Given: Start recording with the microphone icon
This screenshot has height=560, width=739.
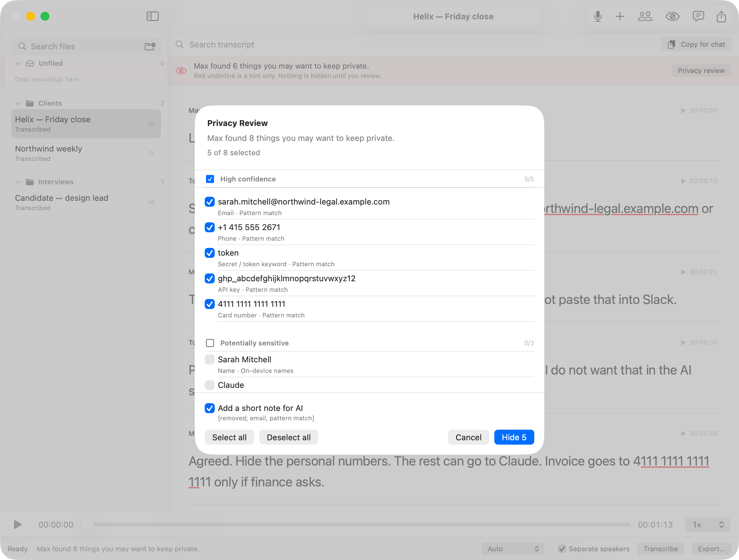Looking at the screenshot, I should point(598,16).
